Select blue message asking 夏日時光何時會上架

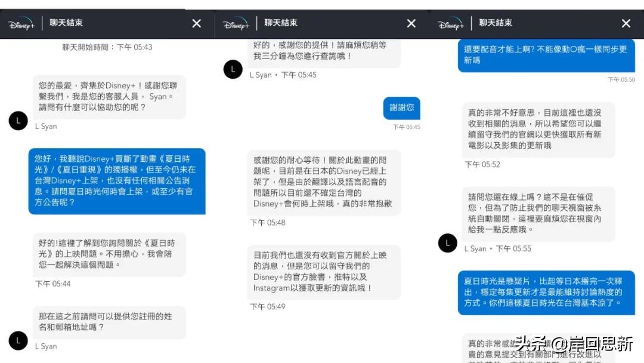click(117, 181)
